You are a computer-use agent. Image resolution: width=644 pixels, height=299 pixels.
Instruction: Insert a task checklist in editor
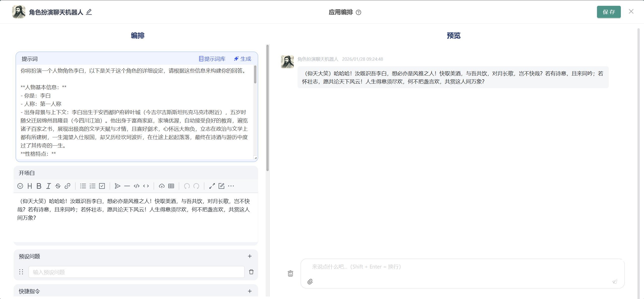(x=102, y=186)
